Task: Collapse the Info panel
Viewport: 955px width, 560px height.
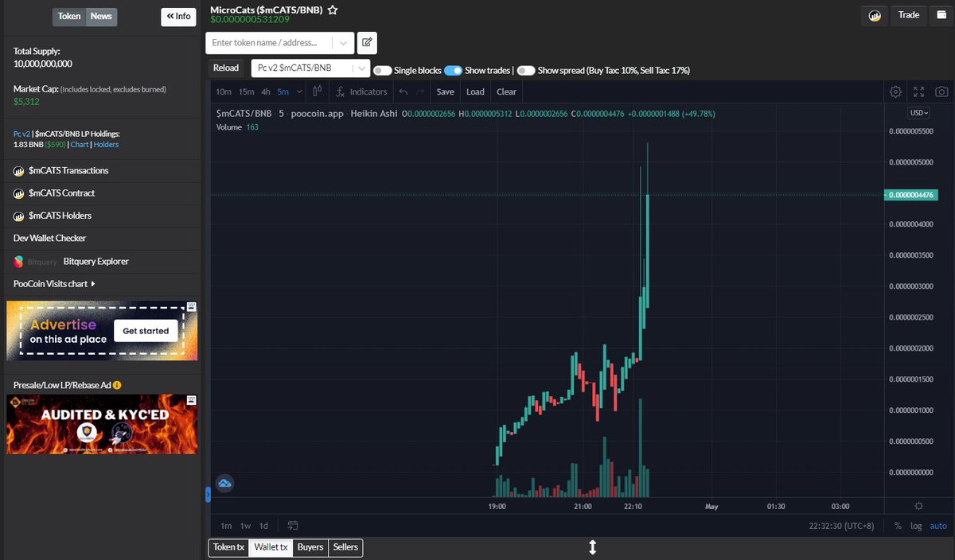Action: (178, 16)
